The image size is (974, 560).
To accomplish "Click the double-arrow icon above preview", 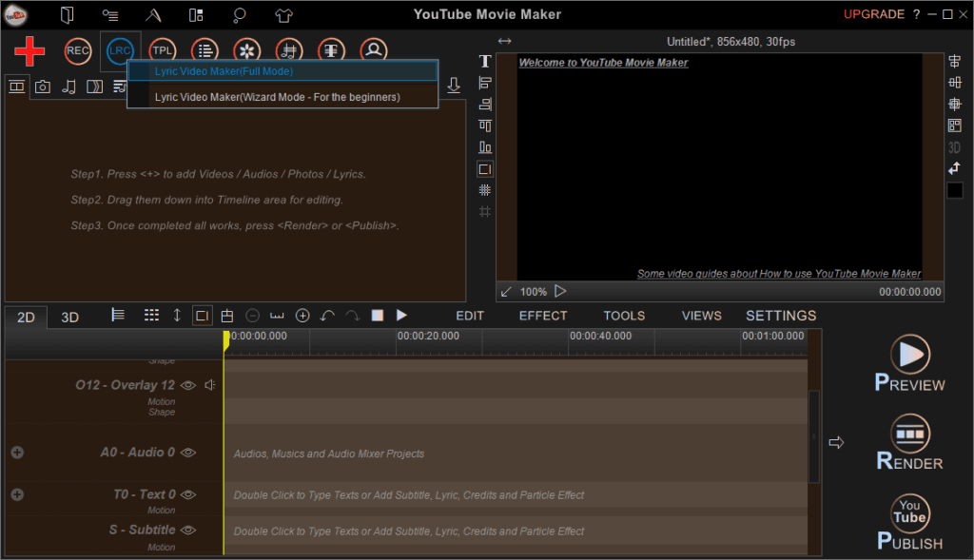I will pyautogui.click(x=504, y=41).
